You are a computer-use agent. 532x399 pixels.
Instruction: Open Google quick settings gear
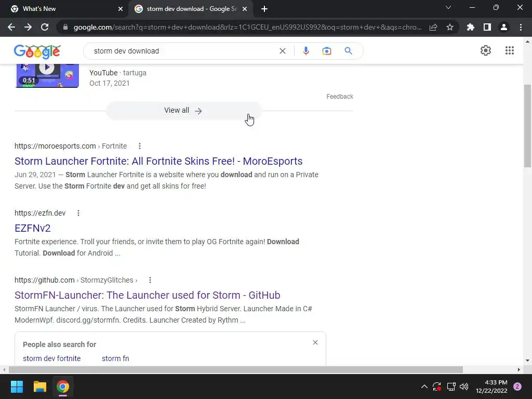(x=486, y=50)
